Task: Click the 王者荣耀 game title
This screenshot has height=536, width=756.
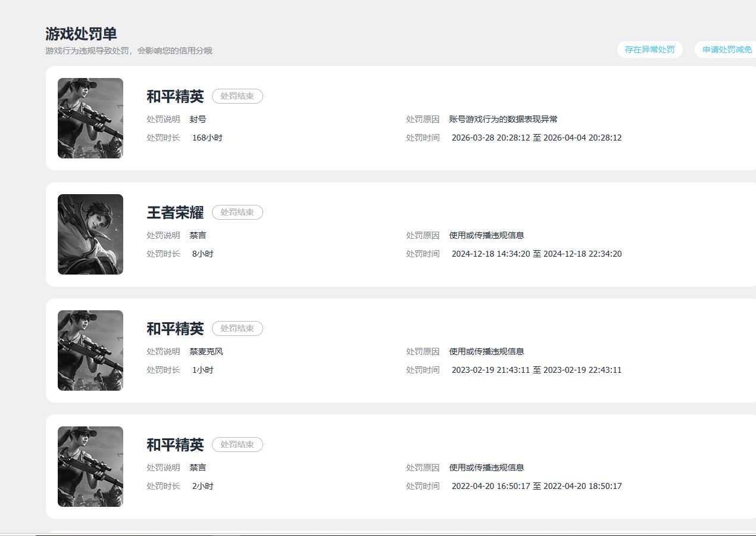Action: 175,213
